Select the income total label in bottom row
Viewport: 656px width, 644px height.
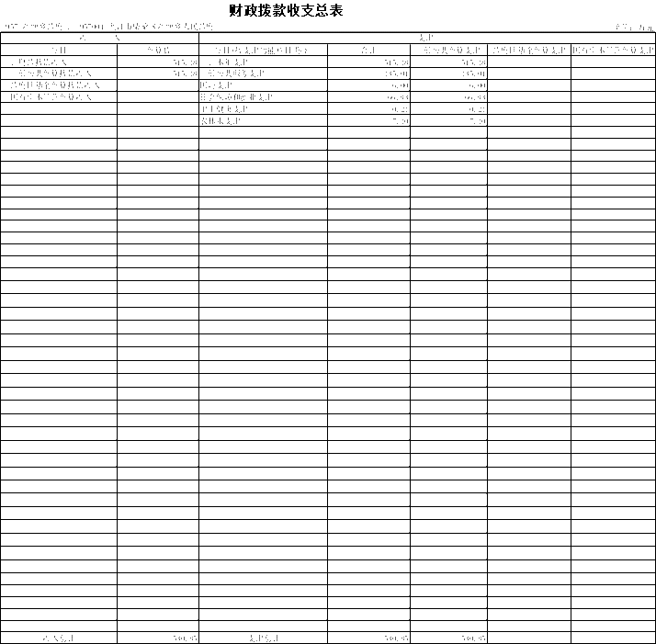click(x=59, y=638)
